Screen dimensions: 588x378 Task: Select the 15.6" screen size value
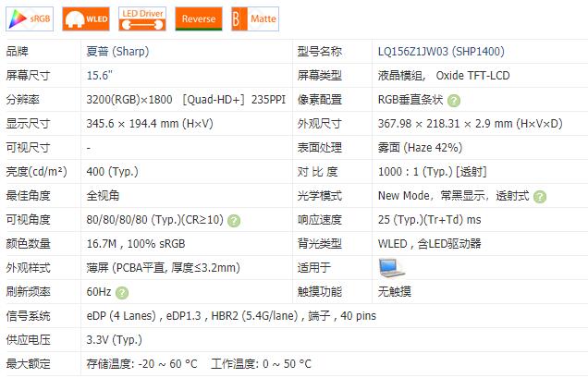point(99,76)
